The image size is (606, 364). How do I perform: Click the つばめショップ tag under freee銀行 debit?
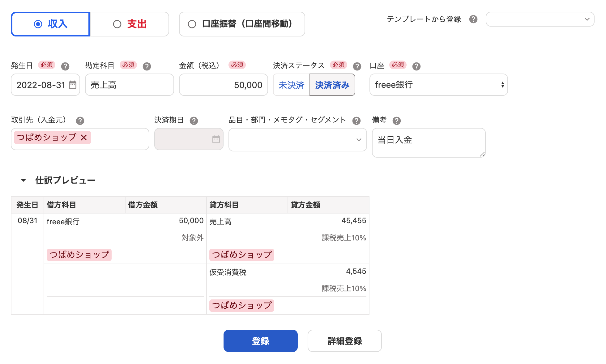[79, 255]
